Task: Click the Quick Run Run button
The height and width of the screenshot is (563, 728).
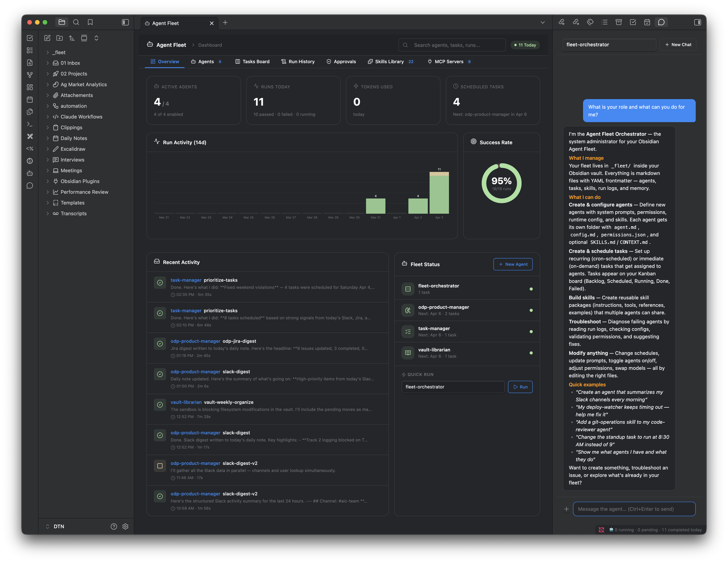Action: 520,387
